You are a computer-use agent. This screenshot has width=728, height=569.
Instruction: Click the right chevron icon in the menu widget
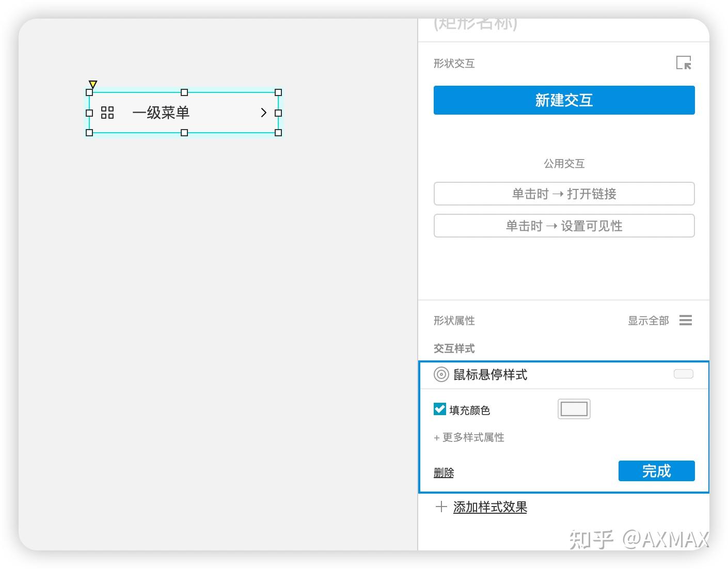click(x=264, y=113)
